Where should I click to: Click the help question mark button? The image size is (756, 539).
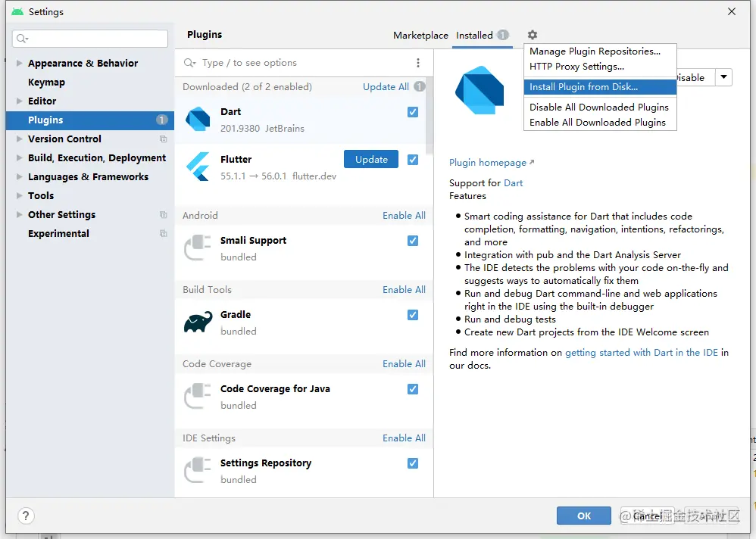tap(26, 516)
